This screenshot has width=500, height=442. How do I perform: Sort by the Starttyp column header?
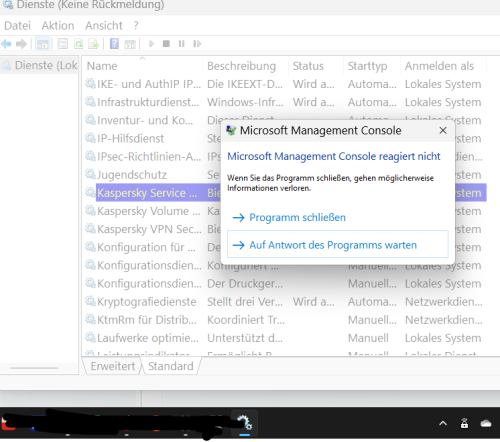point(372,66)
